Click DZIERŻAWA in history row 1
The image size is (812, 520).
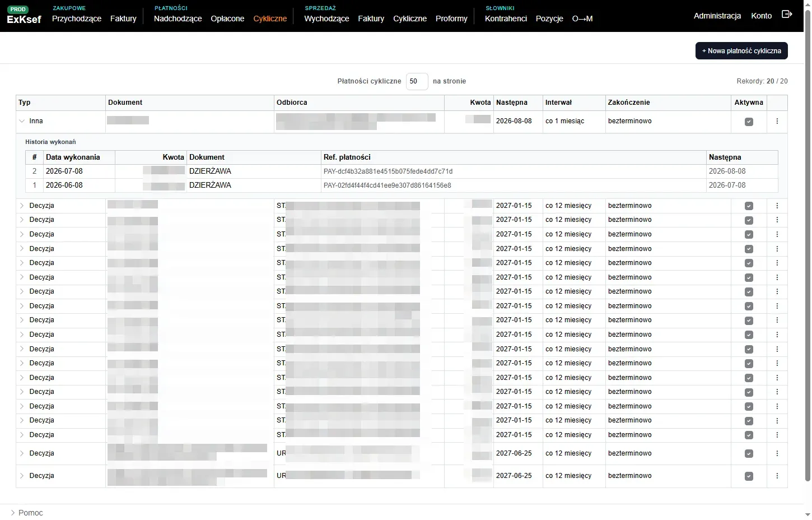(210, 185)
